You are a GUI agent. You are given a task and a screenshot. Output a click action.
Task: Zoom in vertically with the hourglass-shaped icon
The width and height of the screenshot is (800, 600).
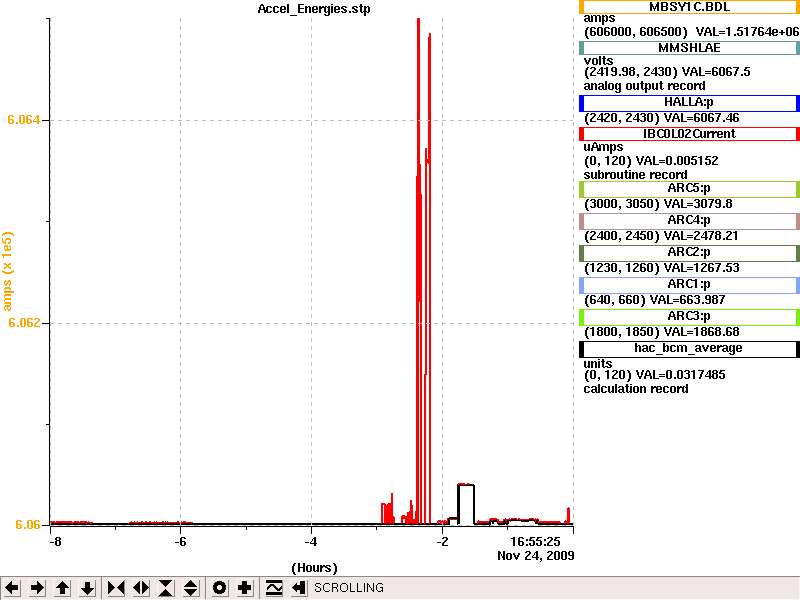[166, 588]
